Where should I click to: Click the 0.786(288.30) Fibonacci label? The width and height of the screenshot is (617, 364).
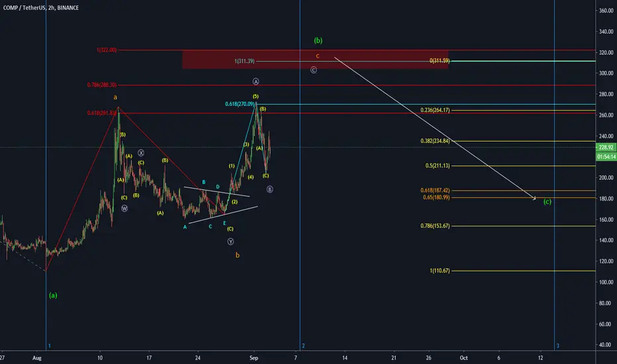pyautogui.click(x=102, y=85)
